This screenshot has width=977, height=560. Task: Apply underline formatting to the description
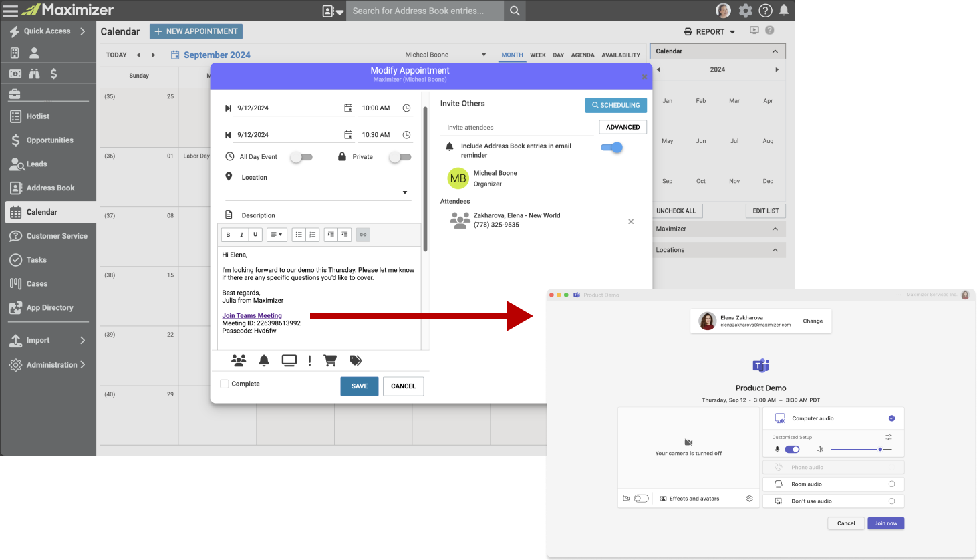tap(255, 235)
